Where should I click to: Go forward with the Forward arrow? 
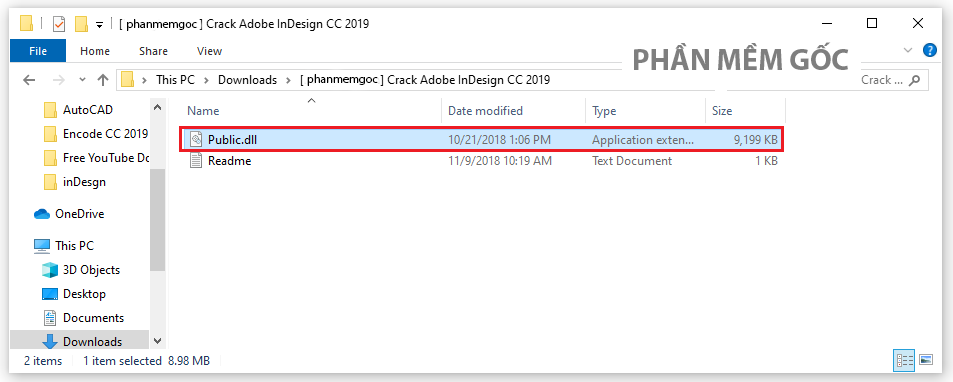[58, 80]
